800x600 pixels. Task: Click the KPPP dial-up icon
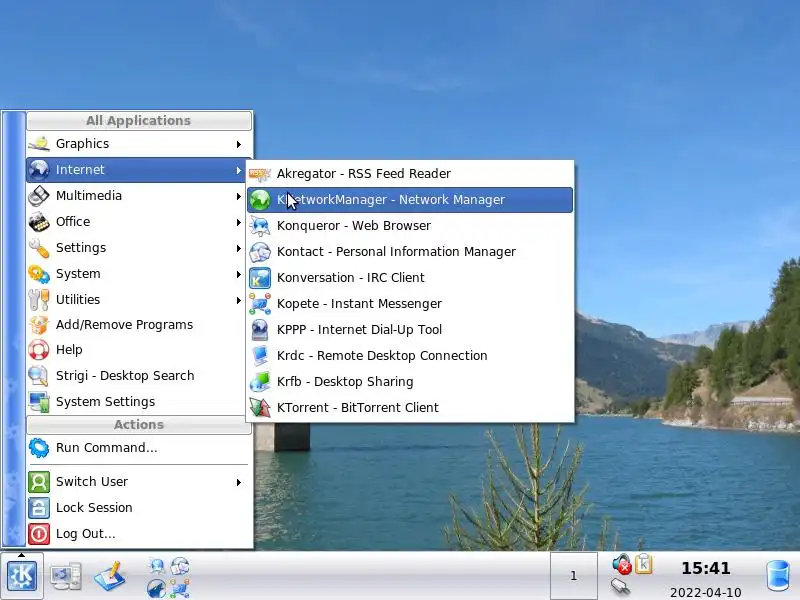pos(260,330)
